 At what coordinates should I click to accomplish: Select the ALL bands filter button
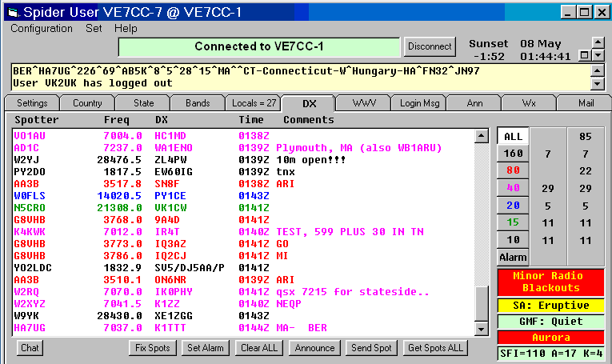pos(512,137)
